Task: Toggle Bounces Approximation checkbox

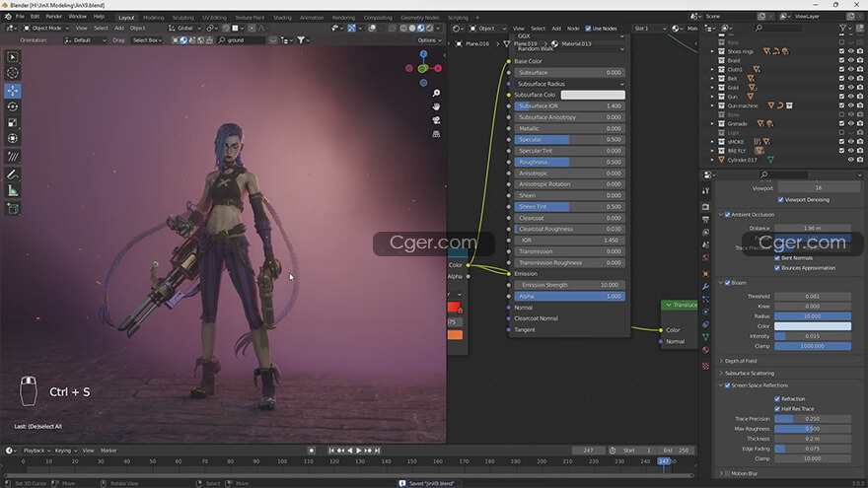Action: pos(777,268)
